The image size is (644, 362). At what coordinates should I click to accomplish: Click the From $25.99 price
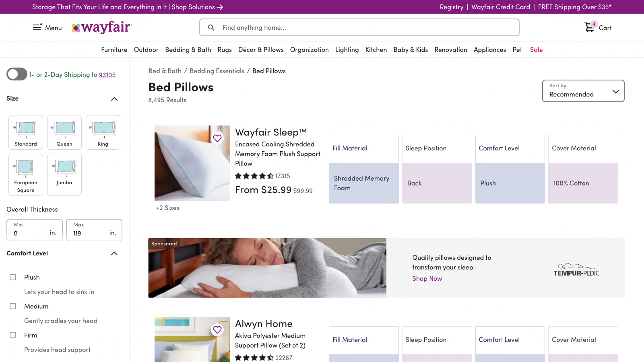(263, 190)
